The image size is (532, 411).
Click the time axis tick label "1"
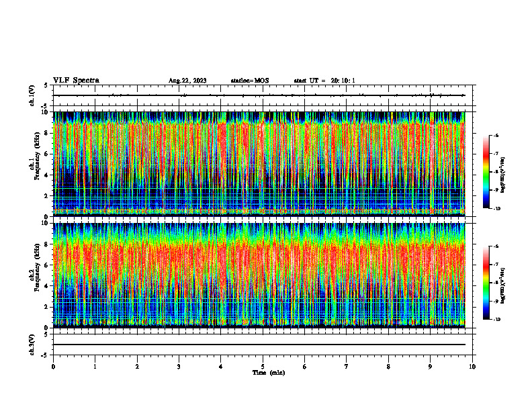click(95, 367)
